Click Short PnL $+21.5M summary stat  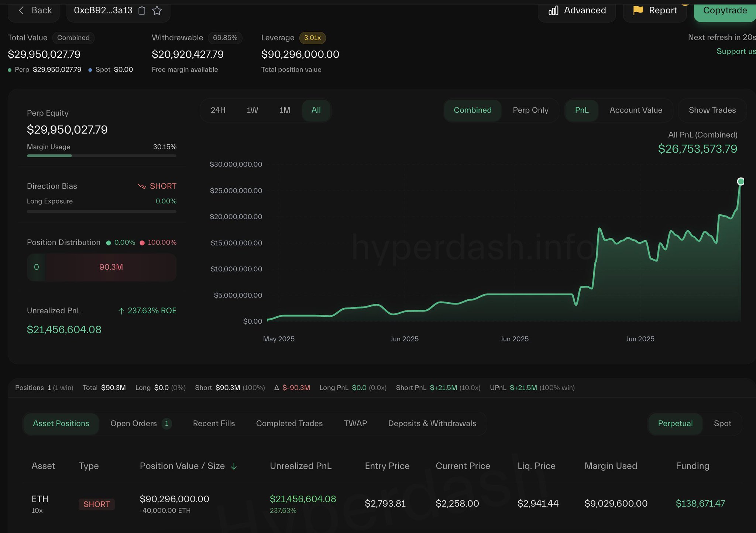[x=438, y=388]
